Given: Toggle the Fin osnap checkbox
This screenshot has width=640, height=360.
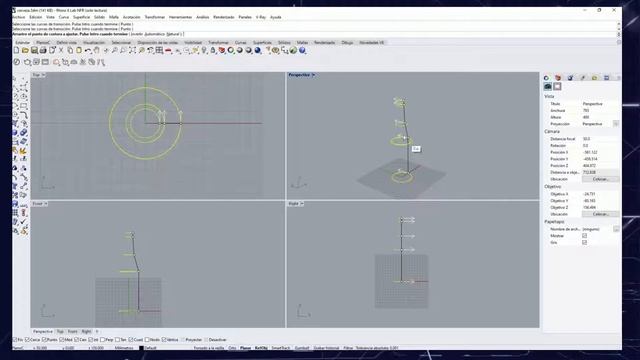Looking at the screenshot, I should (15, 340).
